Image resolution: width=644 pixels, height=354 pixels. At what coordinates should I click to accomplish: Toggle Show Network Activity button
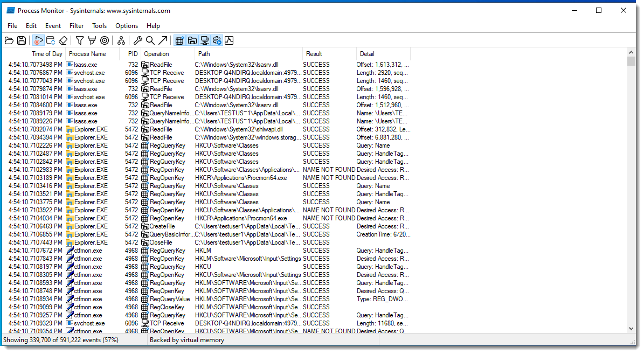pos(205,40)
